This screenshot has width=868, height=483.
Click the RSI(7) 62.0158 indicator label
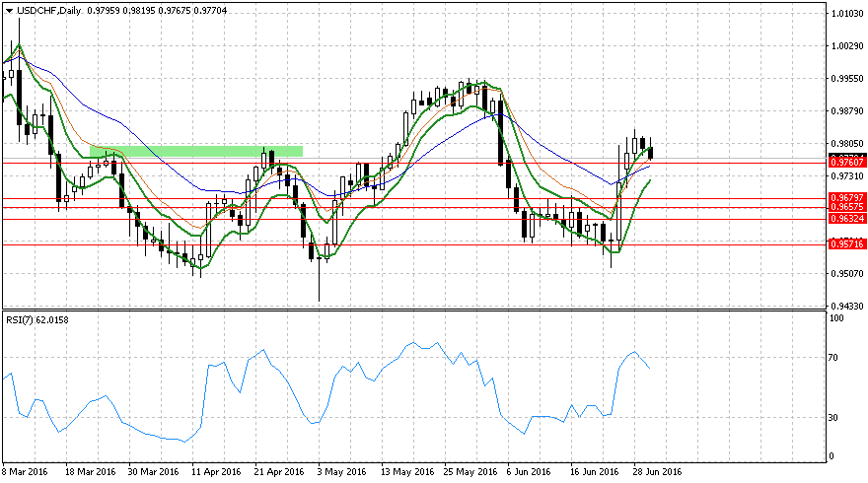pyautogui.click(x=36, y=319)
